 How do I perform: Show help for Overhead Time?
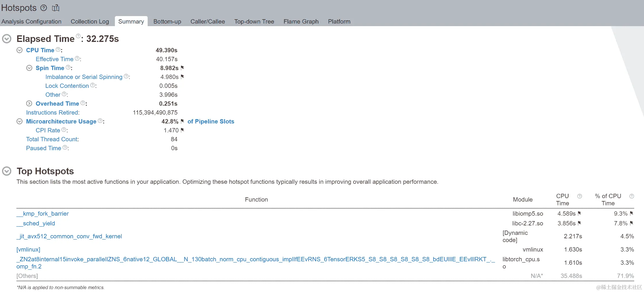click(x=83, y=103)
